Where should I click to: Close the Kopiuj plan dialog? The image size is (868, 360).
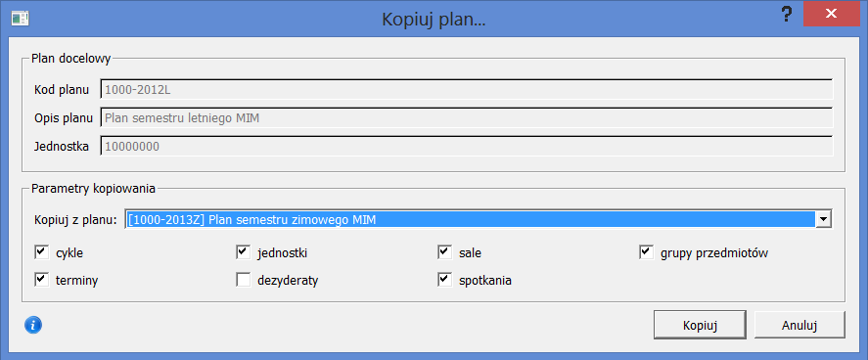(831, 15)
